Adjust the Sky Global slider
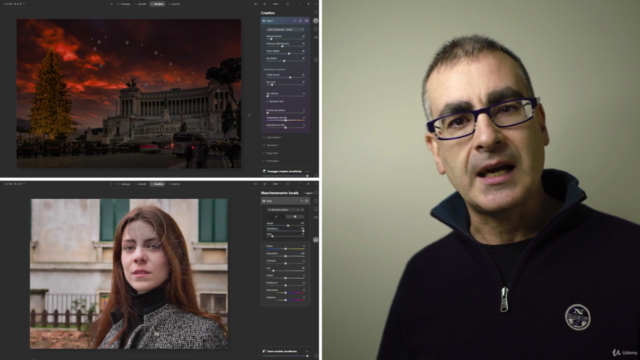Screen dimensions: 640x360 point(285,61)
